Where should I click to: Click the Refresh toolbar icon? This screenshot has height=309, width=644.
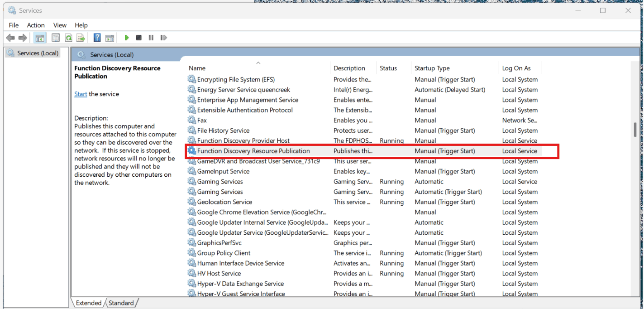pyautogui.click(x=68, y=38)
